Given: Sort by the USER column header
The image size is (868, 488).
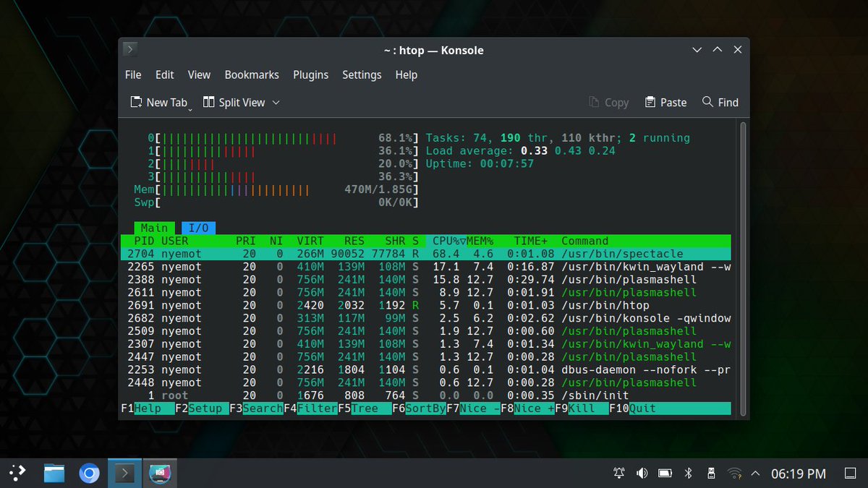Looking at the screenshot, I should coord(174,241).
